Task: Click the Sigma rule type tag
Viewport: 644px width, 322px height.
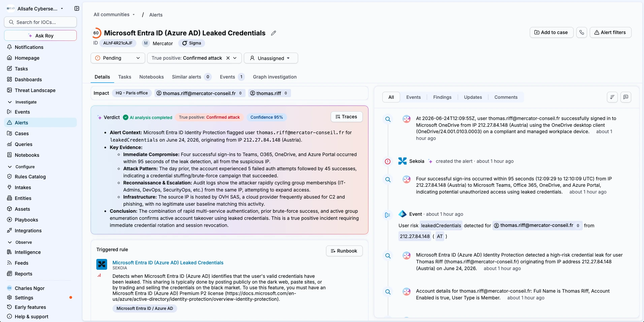Action: (192, 43)
